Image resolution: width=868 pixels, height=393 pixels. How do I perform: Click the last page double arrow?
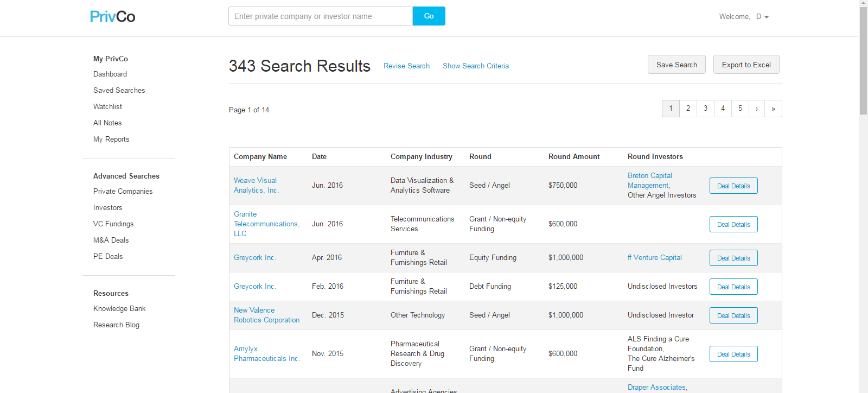click(x=773, y=109)
